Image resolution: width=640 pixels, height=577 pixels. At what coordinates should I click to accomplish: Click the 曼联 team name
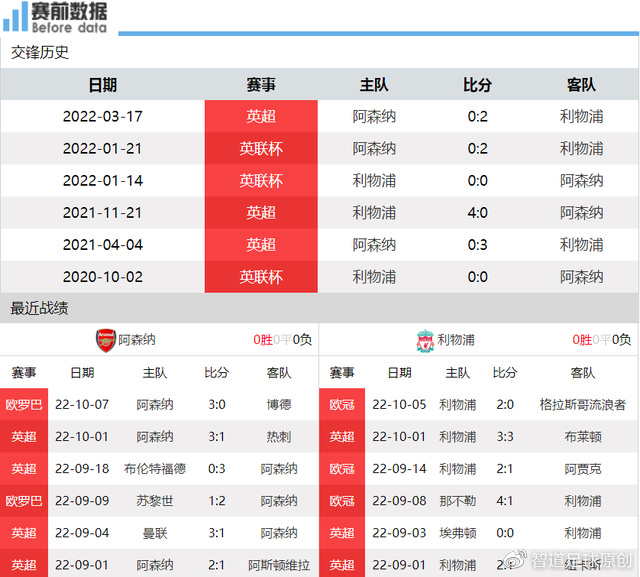[155, 533]
